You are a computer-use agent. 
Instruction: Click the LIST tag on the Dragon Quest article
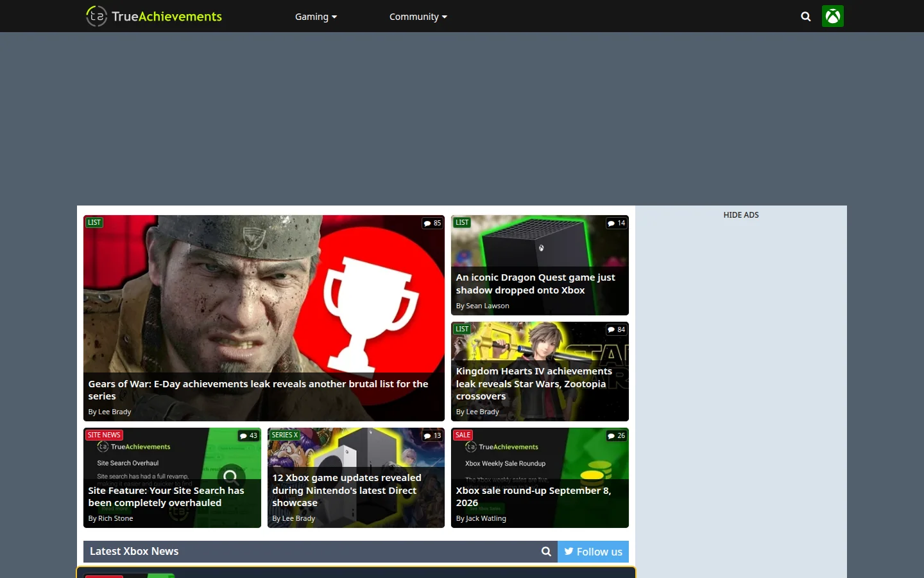click(x=462, y=222)
